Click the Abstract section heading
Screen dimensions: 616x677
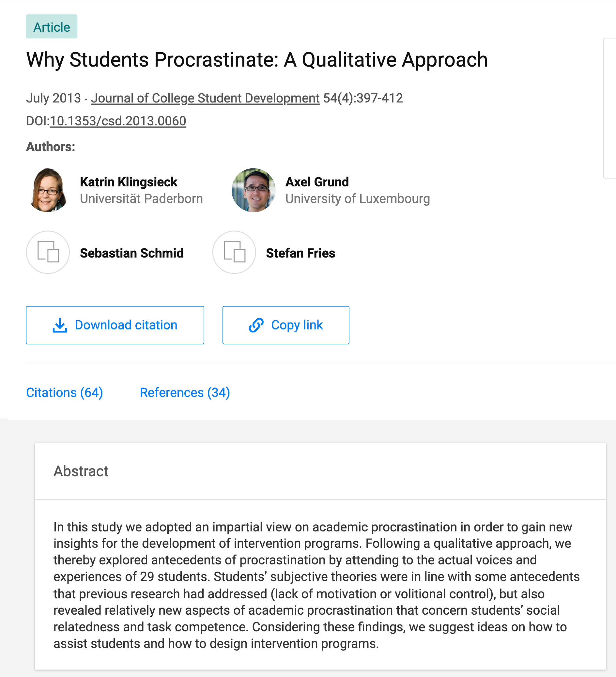[81, 471]
